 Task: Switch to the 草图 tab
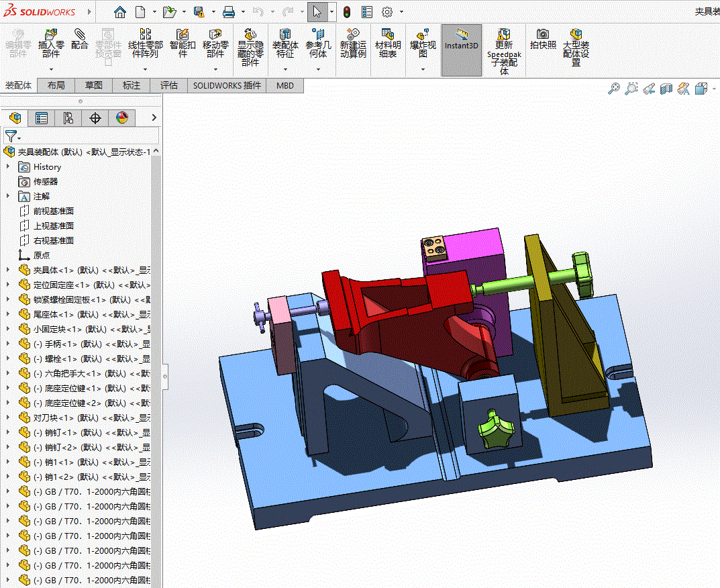pyautogui.click(x=94, y=85)
